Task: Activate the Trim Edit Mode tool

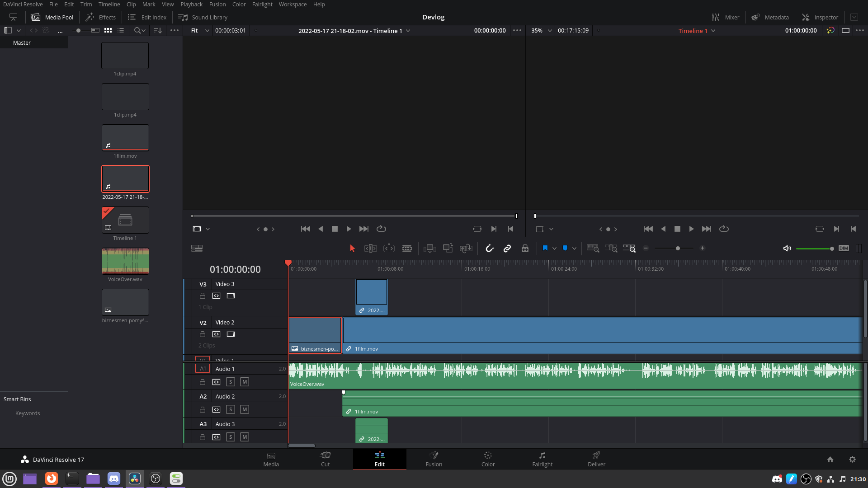Action: tap(370, 249)
